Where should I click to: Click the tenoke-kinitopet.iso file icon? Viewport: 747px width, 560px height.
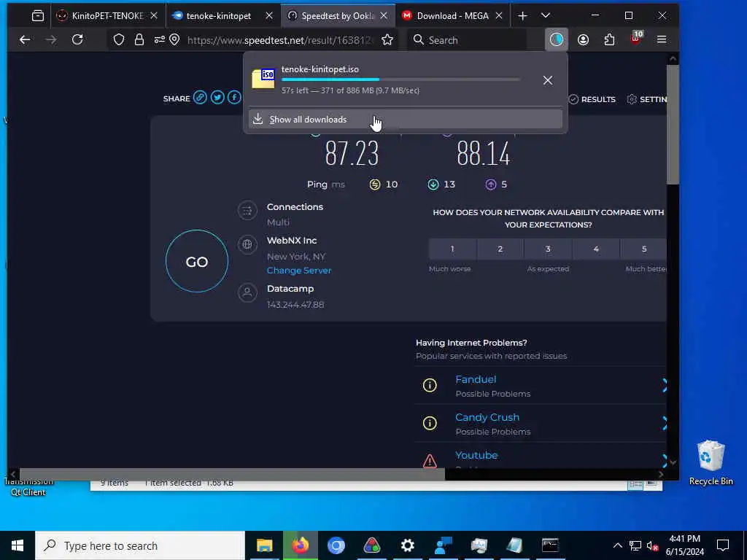(x=263, y=79)
